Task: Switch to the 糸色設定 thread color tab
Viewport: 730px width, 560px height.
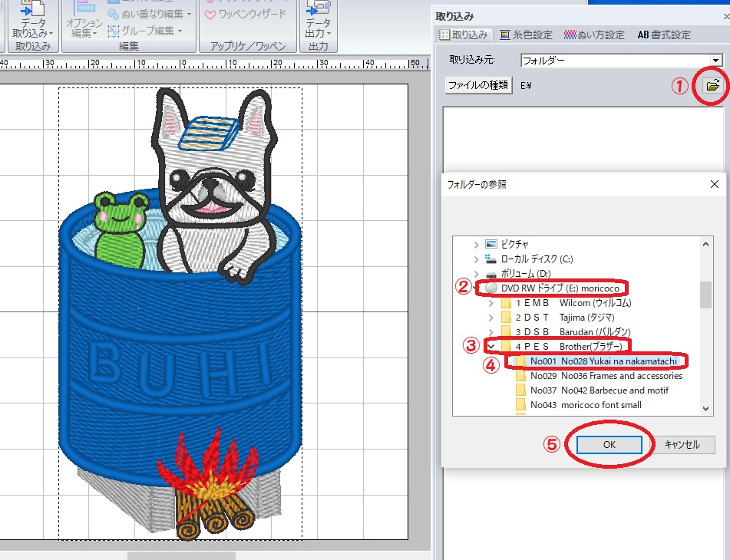Action: 526,35
